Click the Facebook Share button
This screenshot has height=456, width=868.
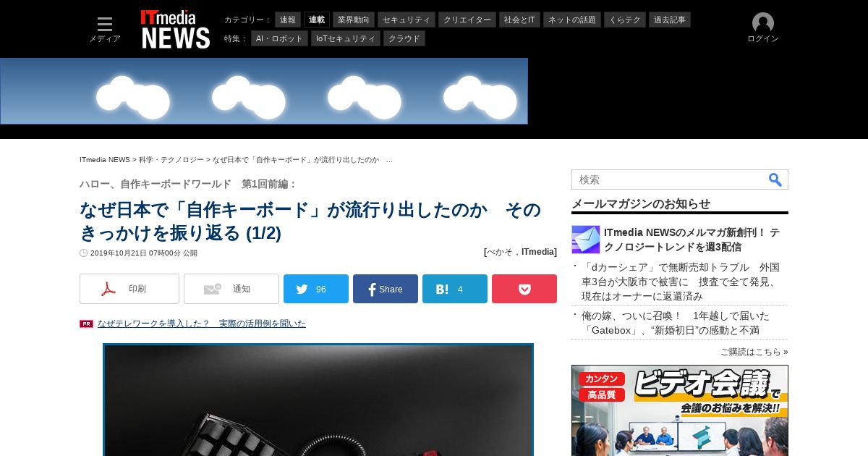pos(386,289)
